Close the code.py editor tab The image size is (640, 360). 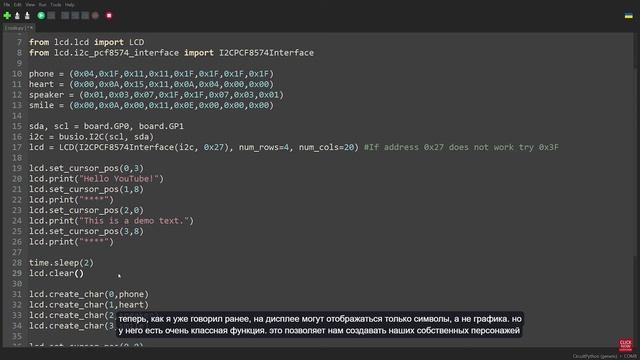point(31,28)
